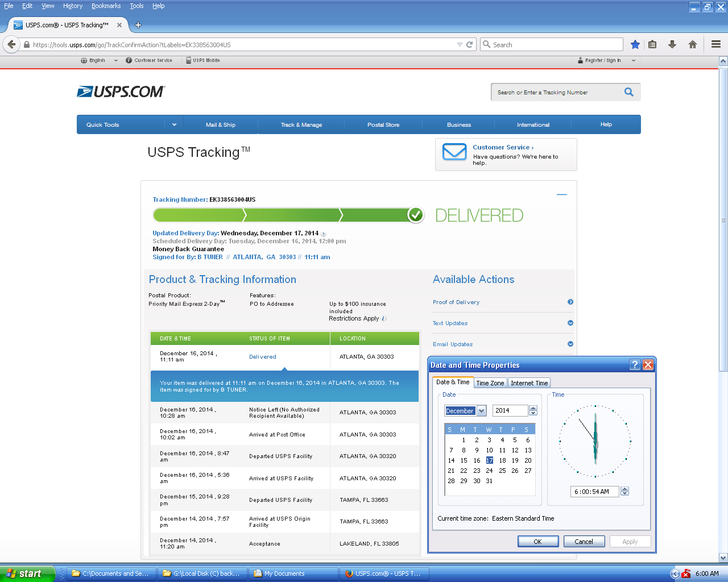Click the USPS tracking search magnifier icon
The image size is (728, 582).
[x=628, y=92]
